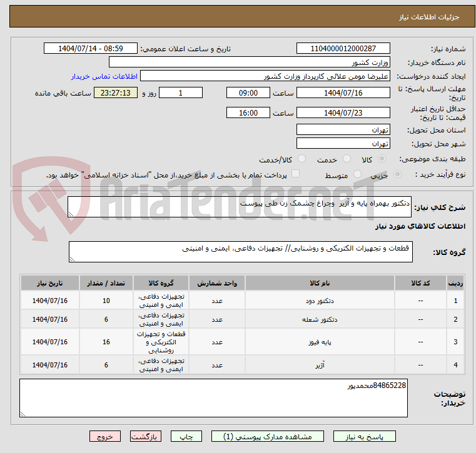This screenshot has width=476, height=453.
Task: Click the response deadline date 1404/07/16 field
Action: [343, 92]
